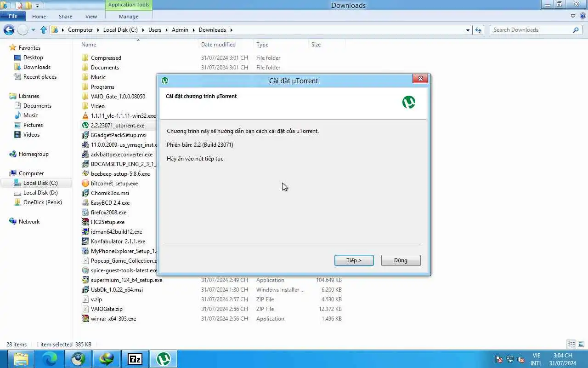Select OneDick (Penis) in the navigation pane

[x=43, y=202]
